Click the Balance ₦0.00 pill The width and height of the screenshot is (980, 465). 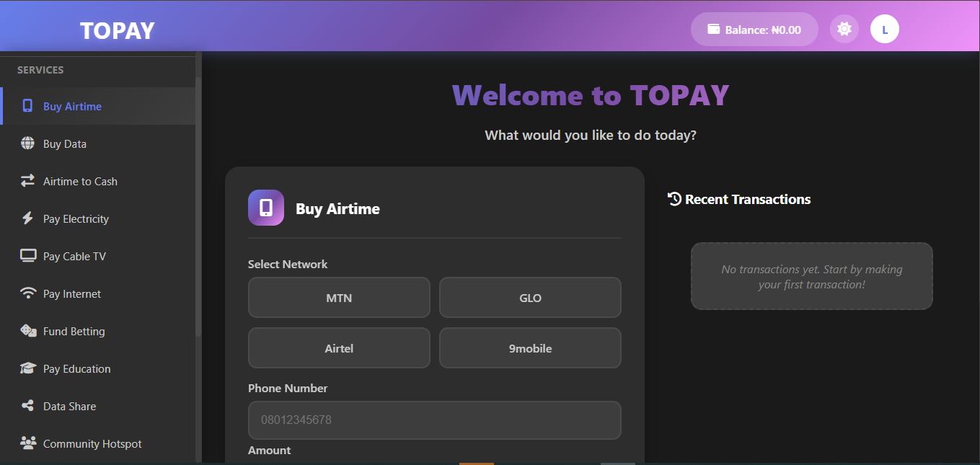[754, 30]
